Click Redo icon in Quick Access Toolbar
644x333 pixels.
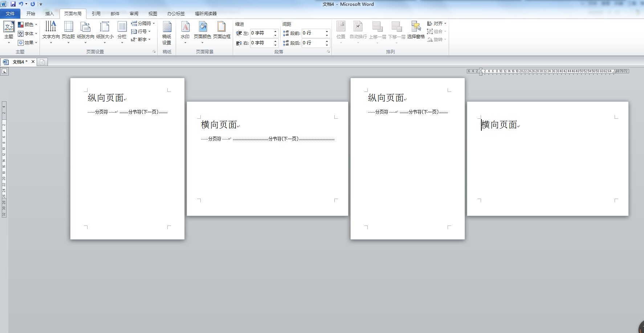click(33, 4)
